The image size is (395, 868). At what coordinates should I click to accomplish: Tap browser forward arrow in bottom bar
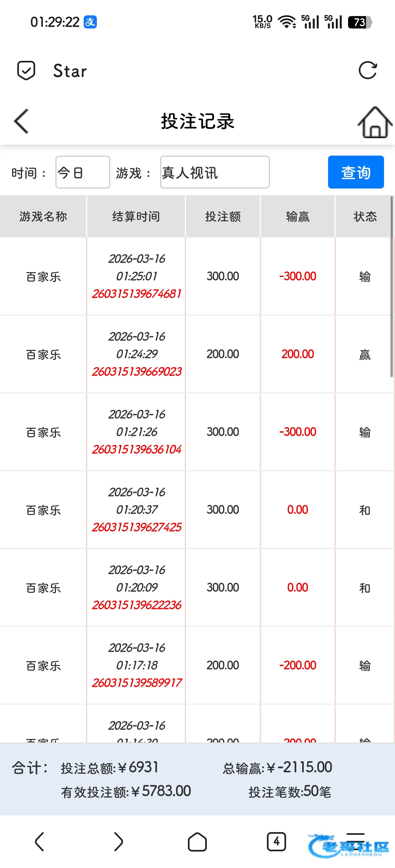(x=118, y=842)
